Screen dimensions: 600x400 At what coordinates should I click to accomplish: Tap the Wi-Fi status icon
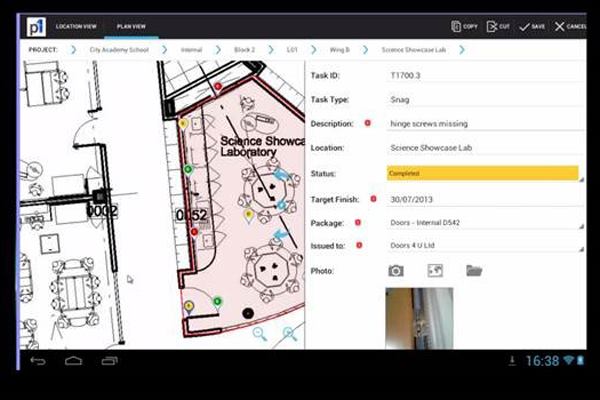pos(569,360)
